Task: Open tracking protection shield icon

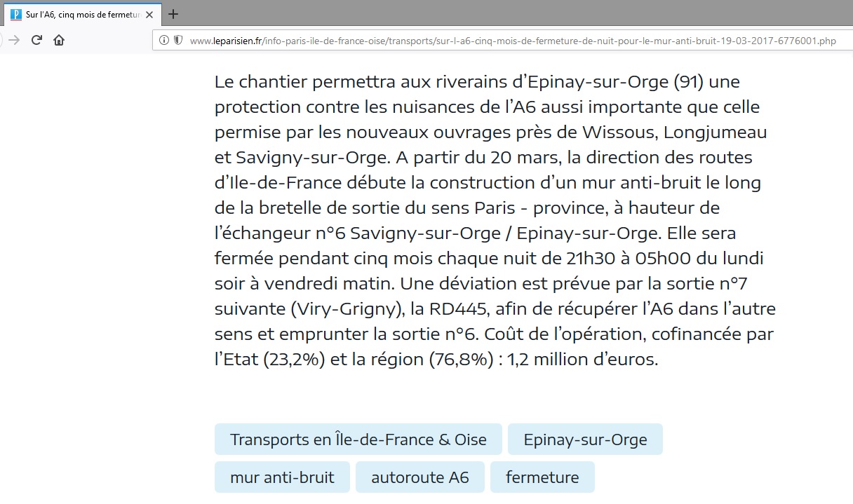Action: 178,41
